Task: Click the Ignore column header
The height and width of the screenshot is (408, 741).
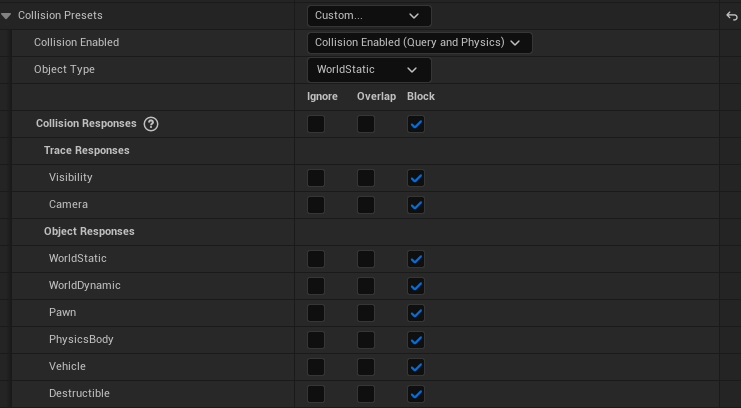Action: tap(322, 96)
